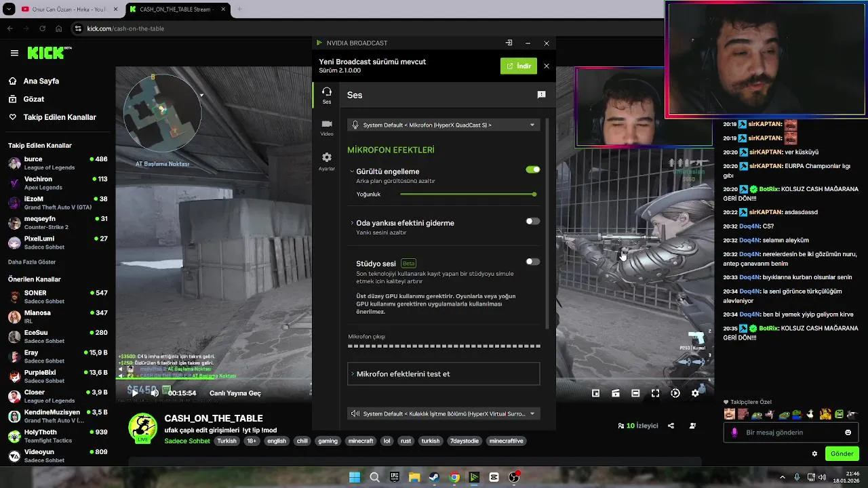Click the purple chat identity icon in message box

[734, 432]
